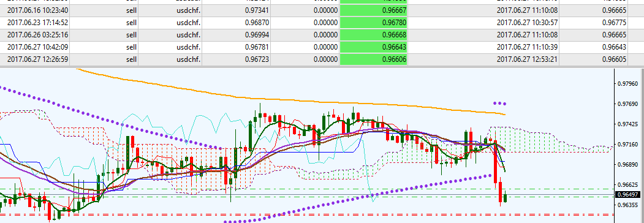Select open time 2017.06.27 12:26:59 cell
This screenshot has width=644, height=223.
[x=38, y=60]
